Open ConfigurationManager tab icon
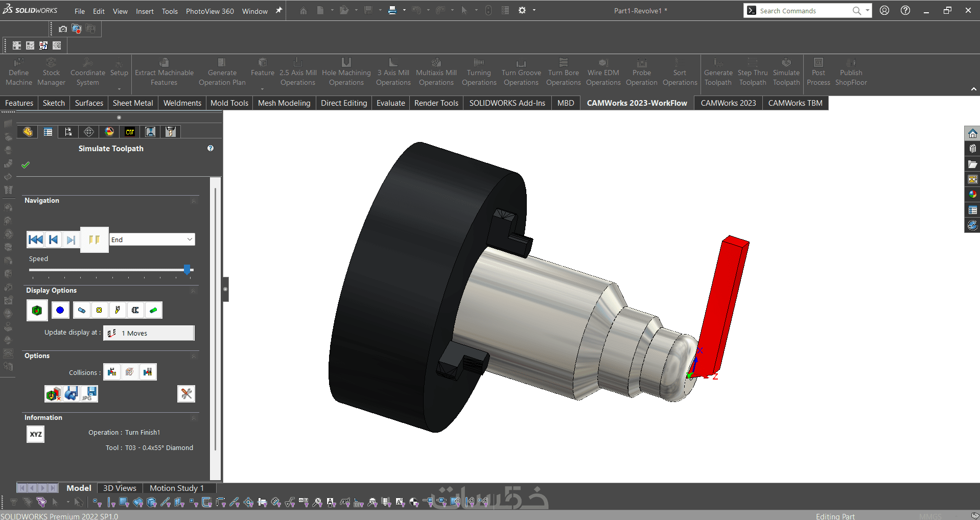Image resolution: width=980 pixels, height=520 pixels. pyautogui.click(x=68, y=132)
